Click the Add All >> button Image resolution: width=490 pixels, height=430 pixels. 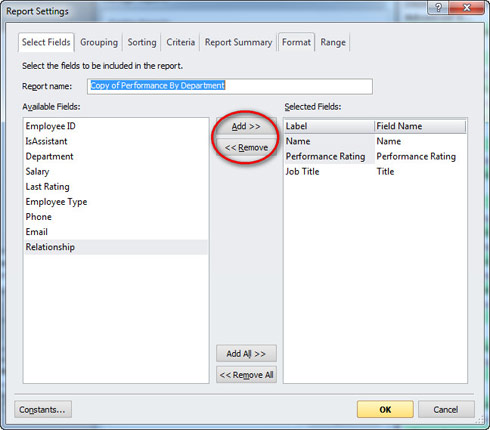pos(246,353)
